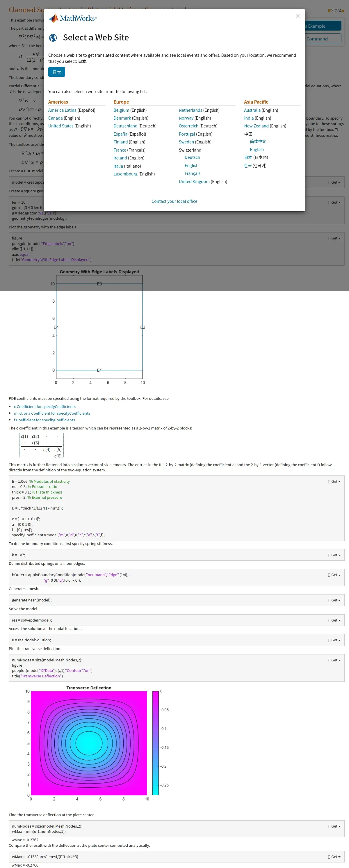Open Get dropdown for len = 10 code block
The width and height of the screenshot is (349, 868).
click(334, 203)
